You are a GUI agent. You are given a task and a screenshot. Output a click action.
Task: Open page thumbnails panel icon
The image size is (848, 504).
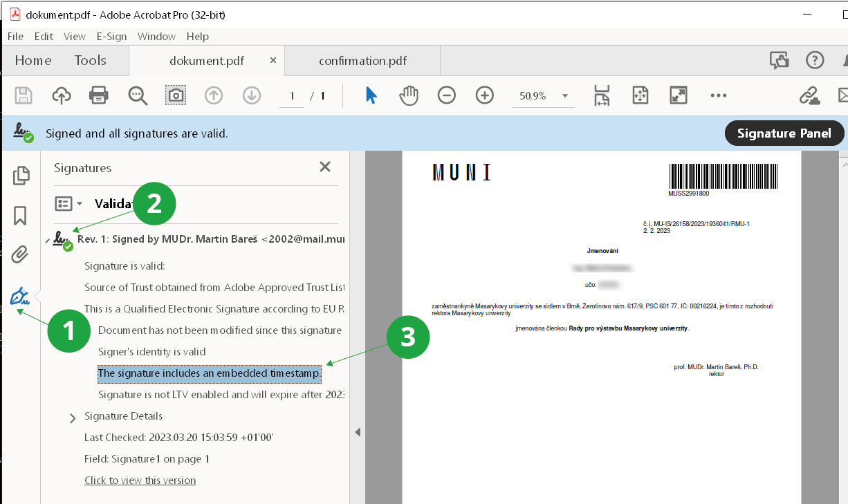[21, 176]
